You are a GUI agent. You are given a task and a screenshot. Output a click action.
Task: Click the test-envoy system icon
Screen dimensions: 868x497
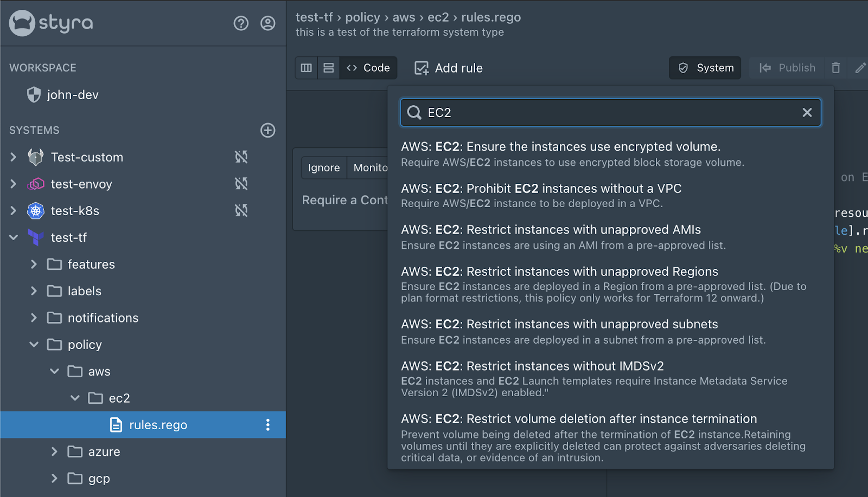(36, 184)
